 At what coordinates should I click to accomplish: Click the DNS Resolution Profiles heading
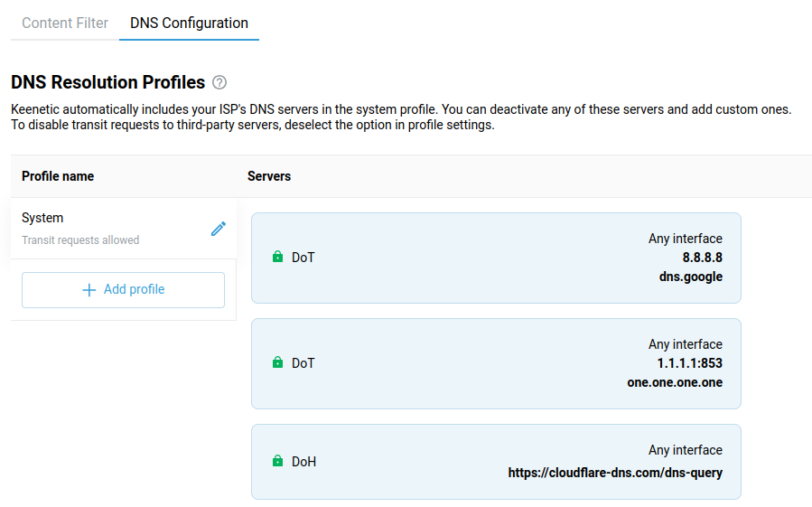(108, 83)
